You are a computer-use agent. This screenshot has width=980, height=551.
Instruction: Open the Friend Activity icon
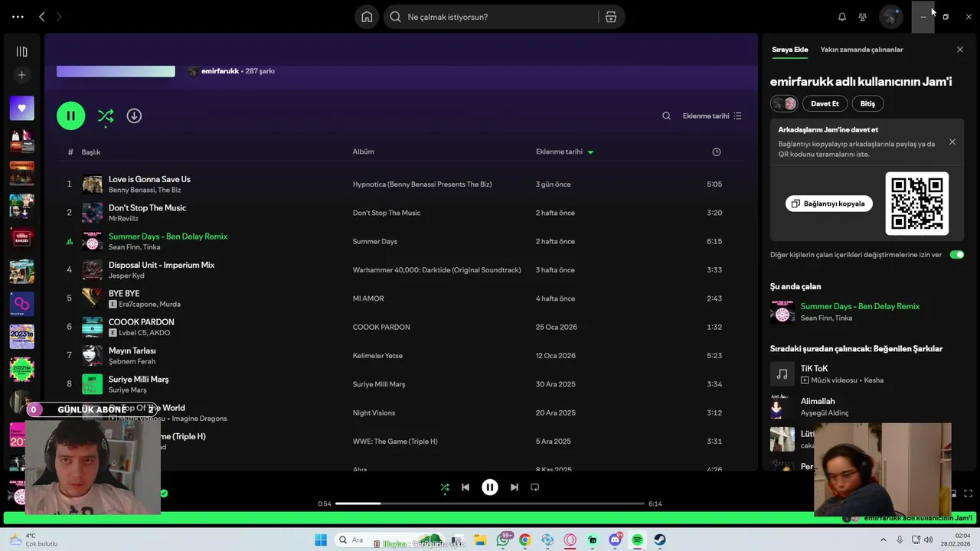[x=863, y=17]
